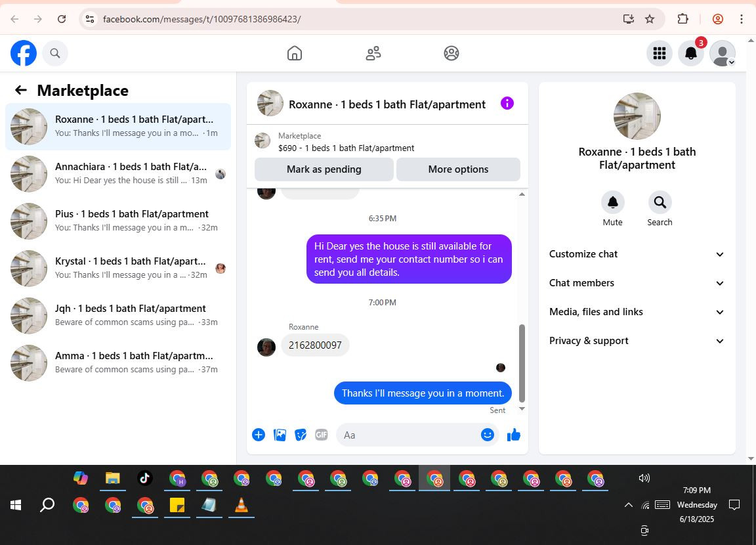Click Roxanne conversation title in header
The image size is (756, 545).
[x=387, y=104]
